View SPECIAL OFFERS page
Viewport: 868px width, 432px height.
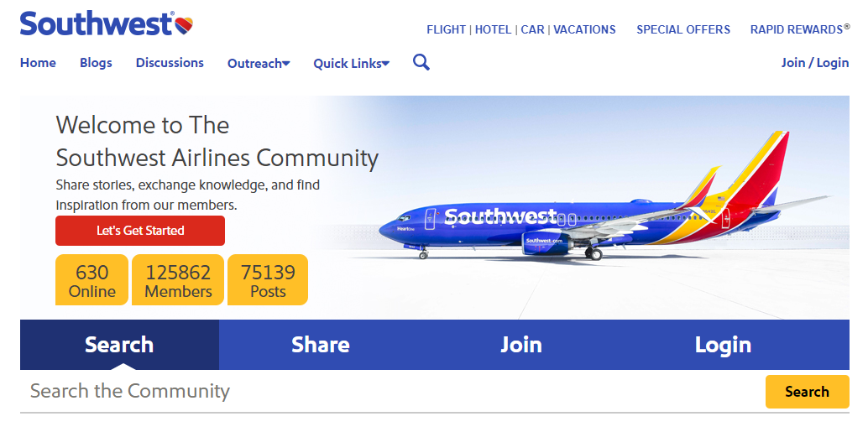683,30
